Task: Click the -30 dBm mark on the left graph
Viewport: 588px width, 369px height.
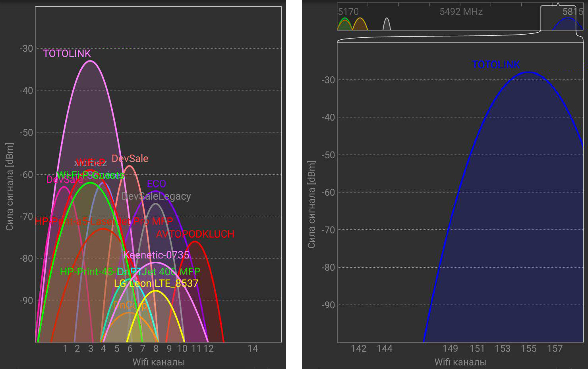Action: pyautogui.click(x=26, y=49)
